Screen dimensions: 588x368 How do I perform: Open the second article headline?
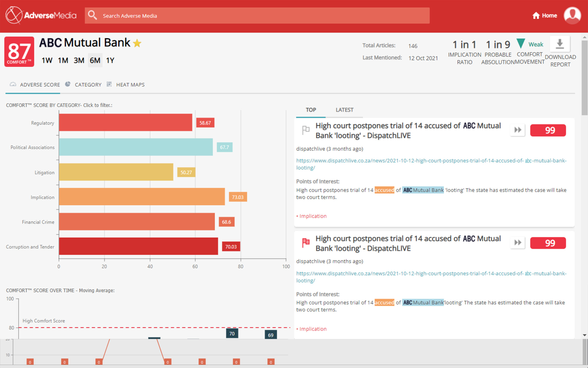coord(408,243)
